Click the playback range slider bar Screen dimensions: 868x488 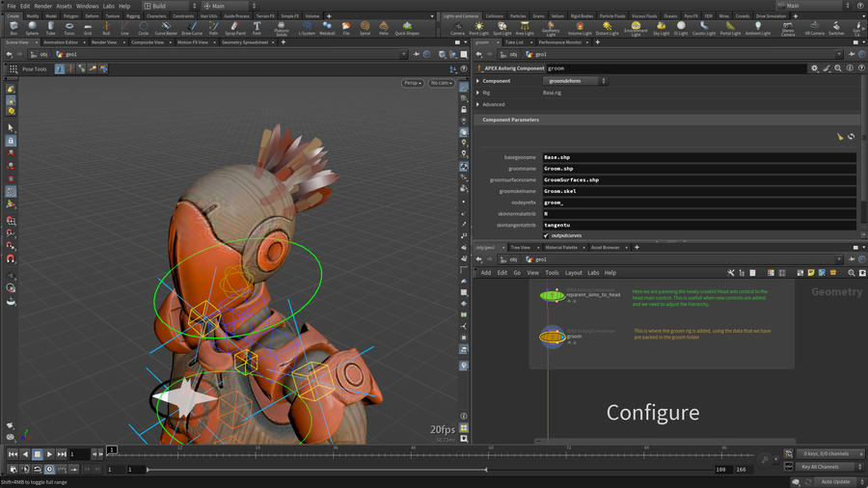pyautogui.click(x=316, y=470)
